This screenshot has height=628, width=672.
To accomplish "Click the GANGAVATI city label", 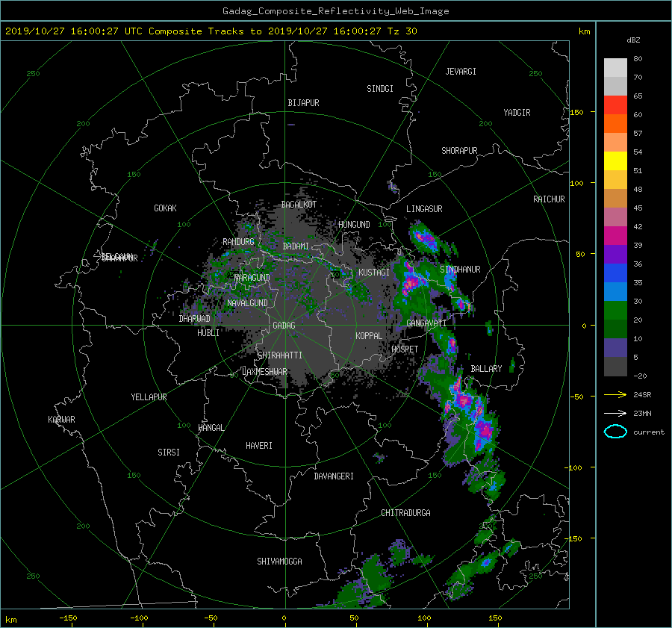I will tap(426, 323).
